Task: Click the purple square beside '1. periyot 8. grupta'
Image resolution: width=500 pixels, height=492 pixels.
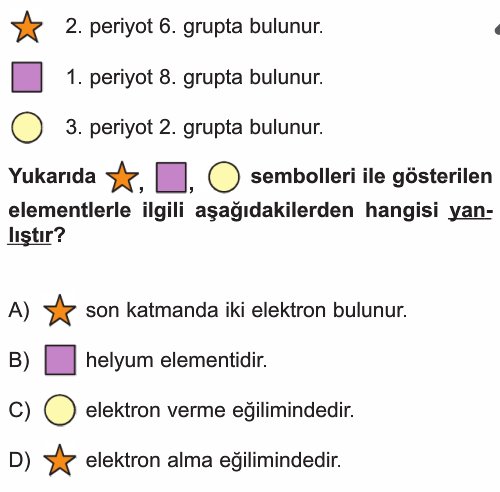Action: 27,77
